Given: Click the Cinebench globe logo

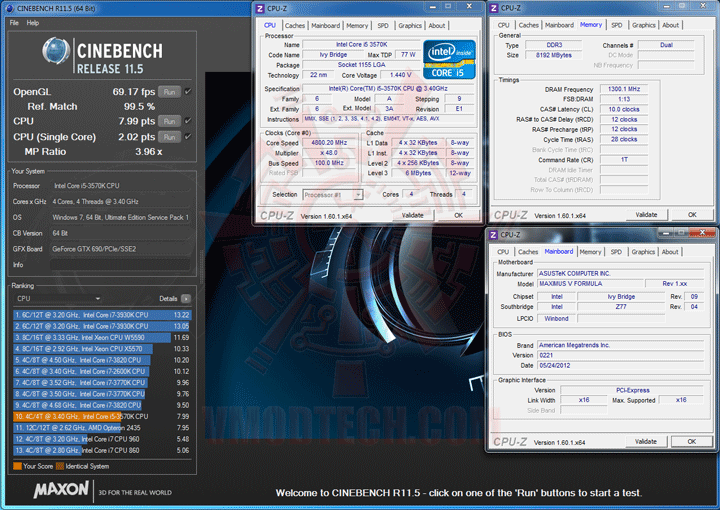Looking at the screenshot, I should tap(56, 50).
